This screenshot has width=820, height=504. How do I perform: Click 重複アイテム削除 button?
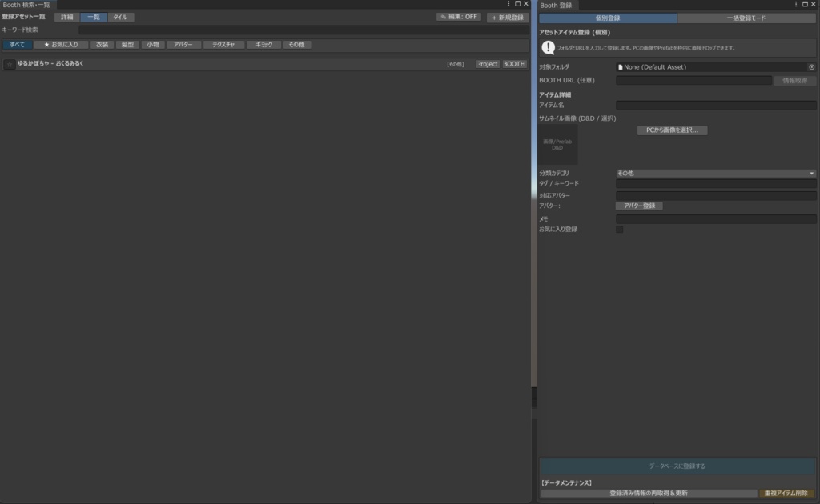click(x=786, y=493)
